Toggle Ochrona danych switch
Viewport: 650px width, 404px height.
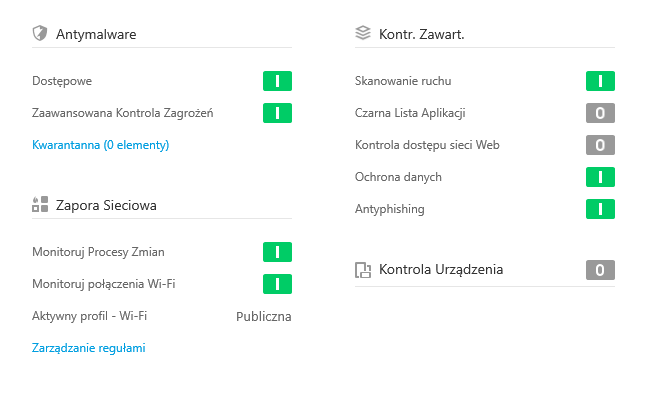click(x=600, y=177)
